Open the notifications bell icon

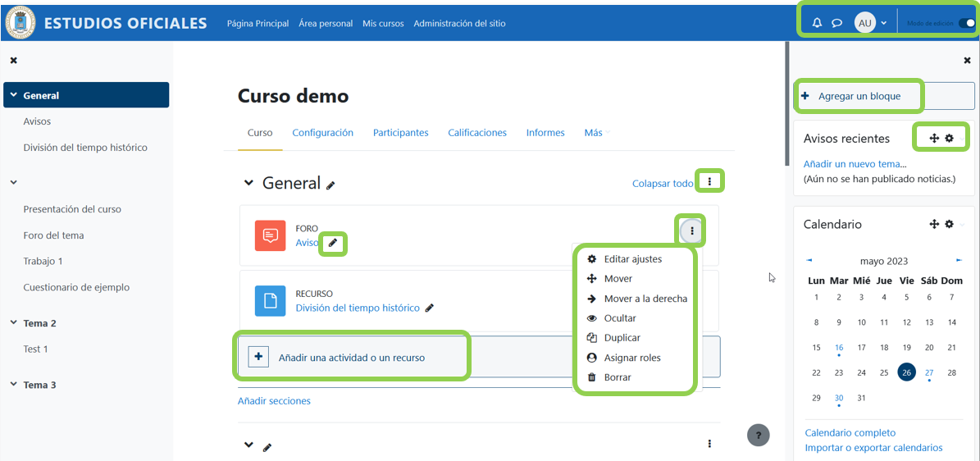817,23
